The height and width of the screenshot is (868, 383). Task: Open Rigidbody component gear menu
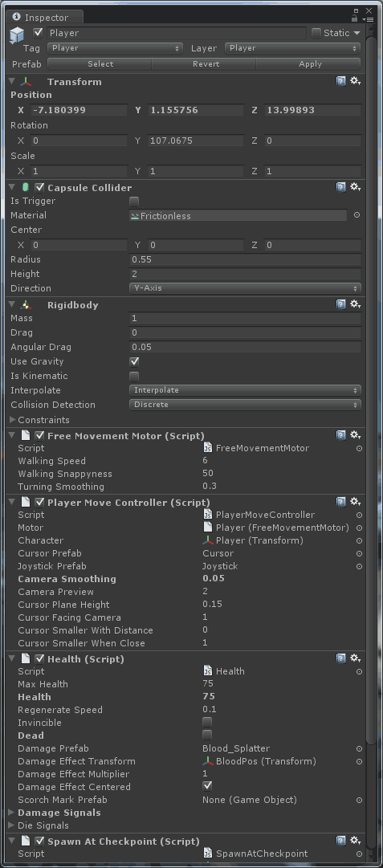356,304
